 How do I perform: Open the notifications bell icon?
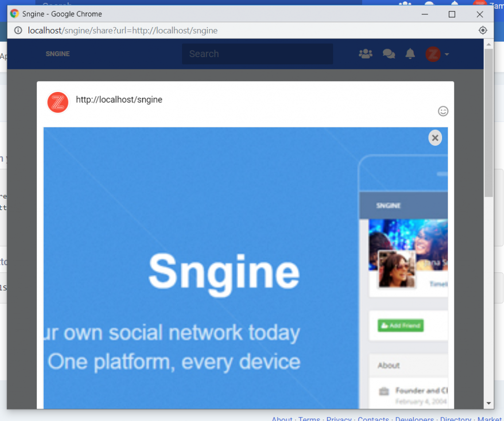(x=410, y=54)
